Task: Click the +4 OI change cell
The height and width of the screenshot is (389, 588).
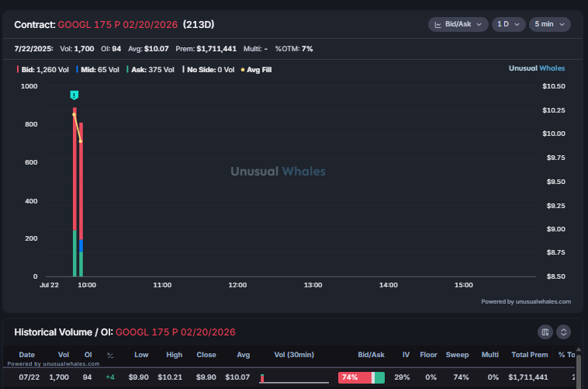Action: [110, 377]
